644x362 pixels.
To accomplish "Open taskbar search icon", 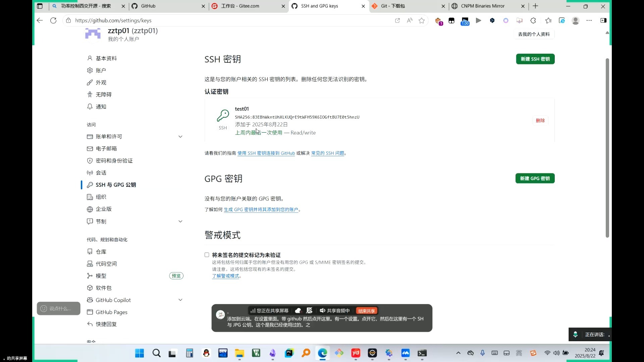I will click(156, 353).
